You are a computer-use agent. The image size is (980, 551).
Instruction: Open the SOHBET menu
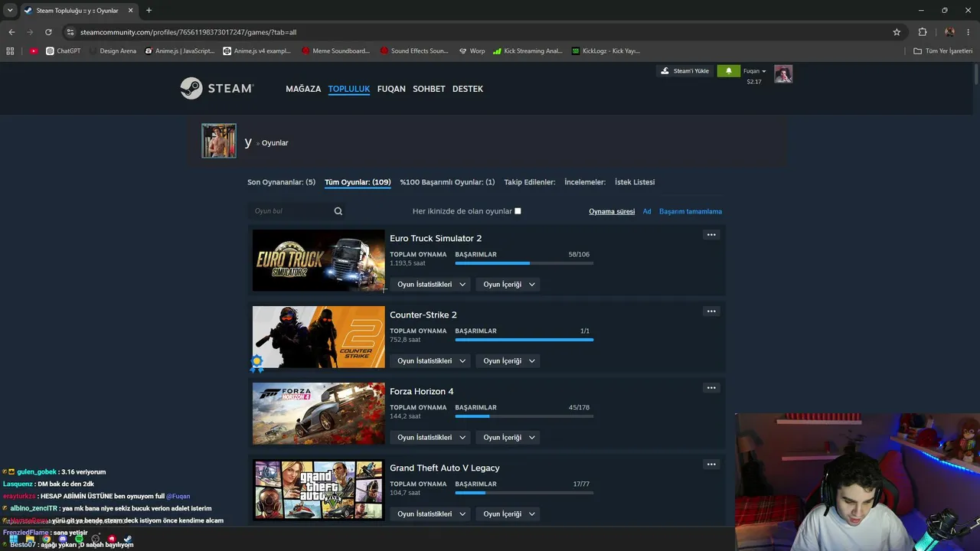(429, 89)
